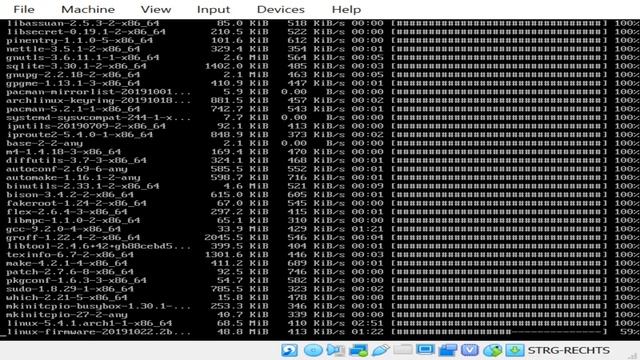Click the texinfo-6.7-2-x86_64 package name
The image size is (640, 360).
(70, 255)
